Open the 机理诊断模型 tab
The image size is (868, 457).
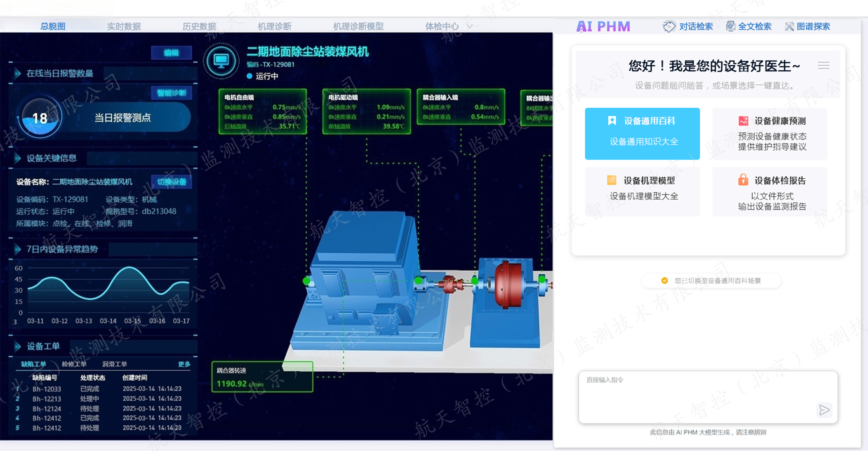358,26
